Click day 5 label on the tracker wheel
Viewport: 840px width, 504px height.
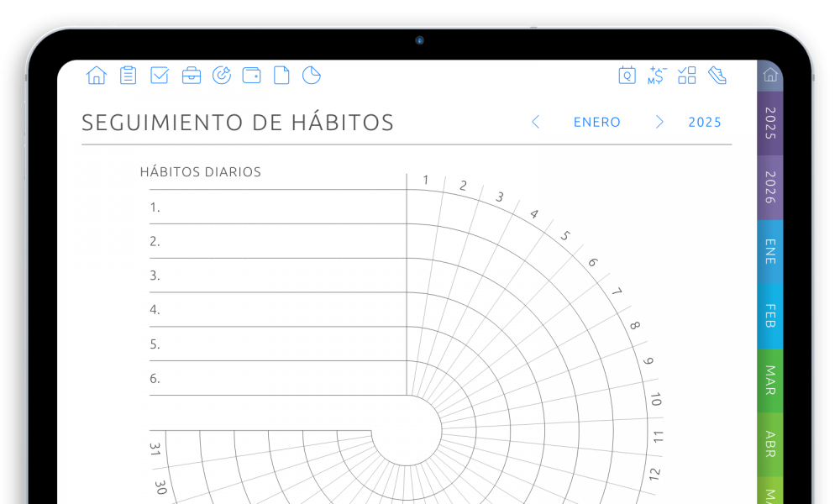tap(565, 236)
